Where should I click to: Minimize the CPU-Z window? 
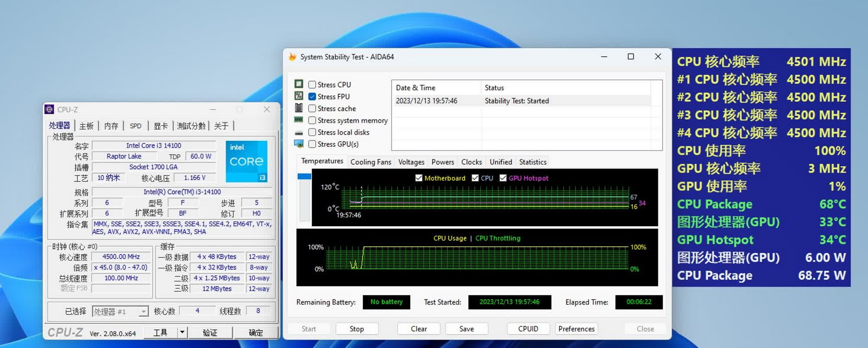[213, 109]
